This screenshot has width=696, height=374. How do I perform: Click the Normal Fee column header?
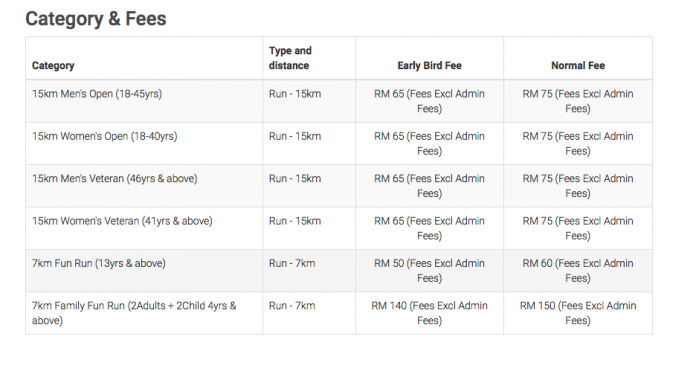coord(578,66)
